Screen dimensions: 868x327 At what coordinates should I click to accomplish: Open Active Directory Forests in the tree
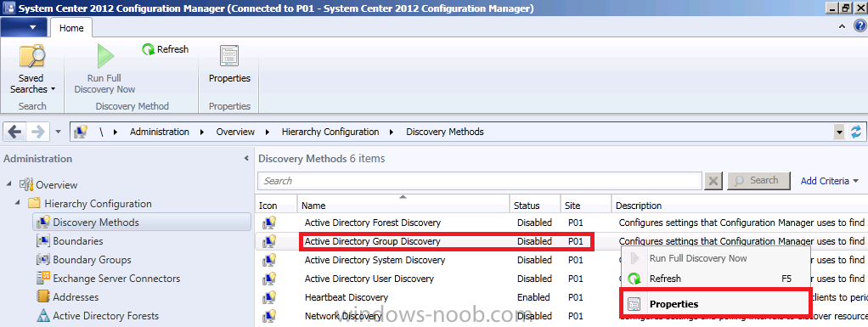[105, 316]
